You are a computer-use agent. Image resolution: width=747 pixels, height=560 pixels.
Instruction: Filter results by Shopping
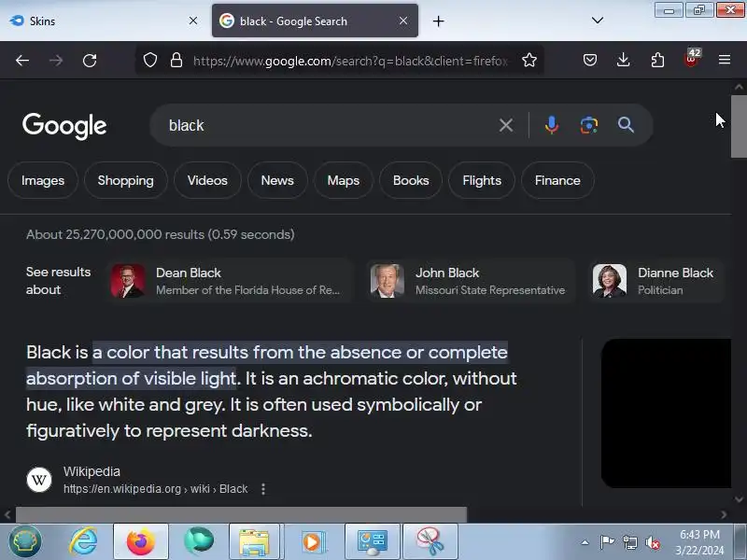tap(126, 180)
